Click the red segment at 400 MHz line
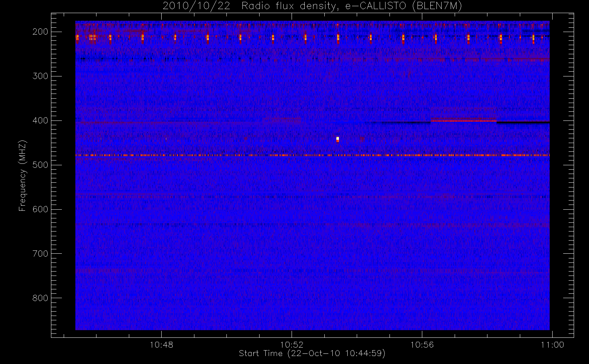Screen dimensions: 589x364 pyautogui.click(x=463, y=120)
